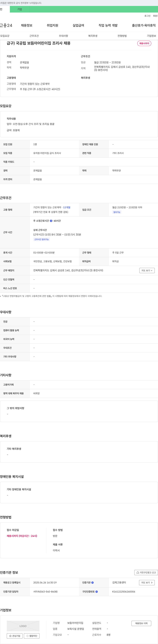
Task: Block viewing with 열람차단 button
Action: click(32, 636)
